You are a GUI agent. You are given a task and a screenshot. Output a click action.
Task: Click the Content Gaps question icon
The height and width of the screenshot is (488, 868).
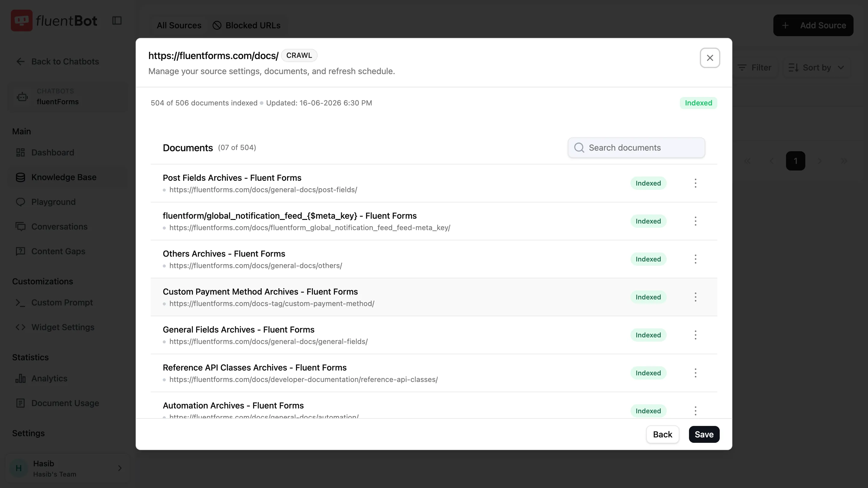20,251
